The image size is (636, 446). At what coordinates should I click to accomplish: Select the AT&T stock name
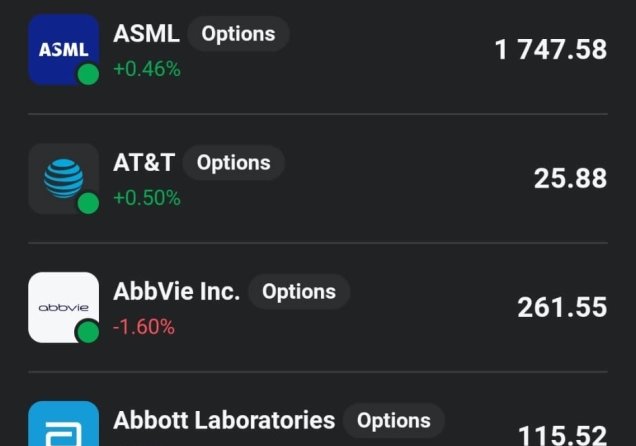144,163
